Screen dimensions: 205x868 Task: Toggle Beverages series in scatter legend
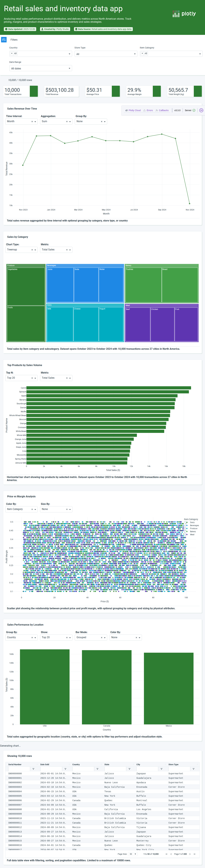(192, 525)
